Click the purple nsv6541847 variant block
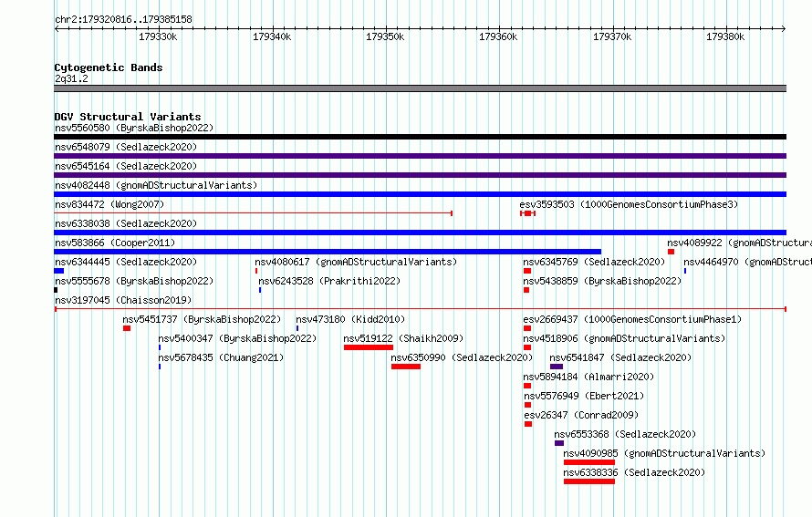The image size is (812, 517). 557,367
